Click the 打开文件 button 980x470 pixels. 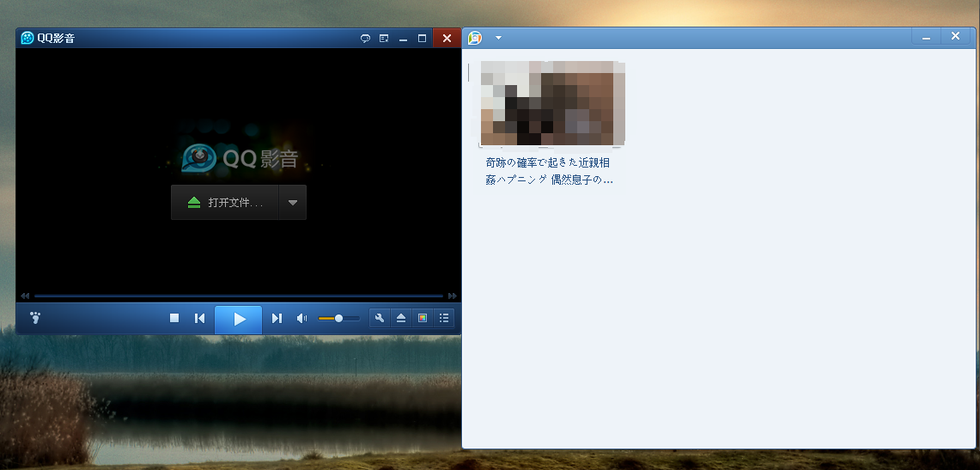pos(225,203)
